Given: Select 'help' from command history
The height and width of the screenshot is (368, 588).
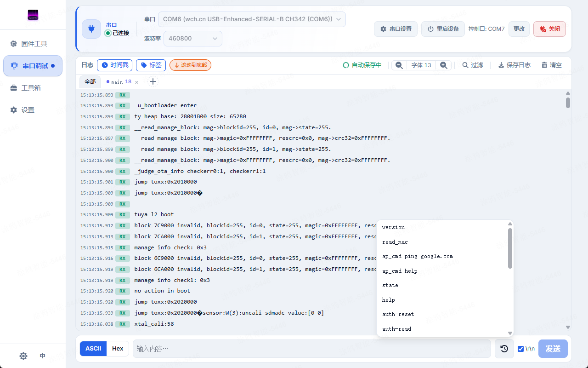Looking at the screenshot, I should (x=442, y=300).
